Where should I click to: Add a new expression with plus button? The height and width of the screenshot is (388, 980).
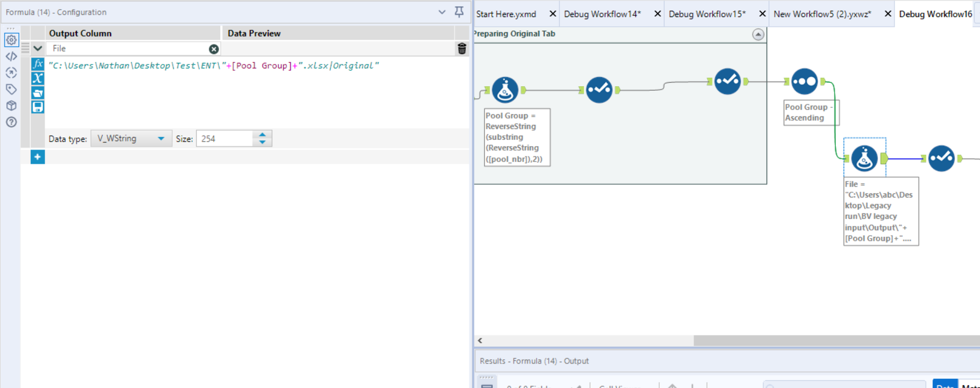(38, 157)
